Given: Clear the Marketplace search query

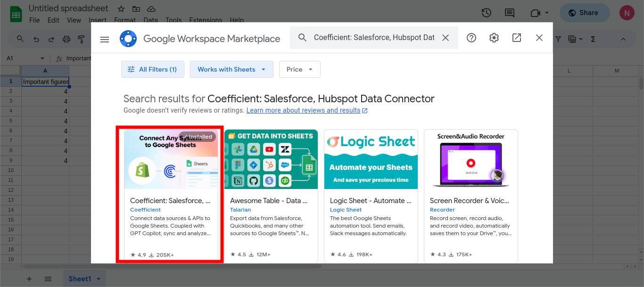Looking at the screenshot, I should coord(445,37).
